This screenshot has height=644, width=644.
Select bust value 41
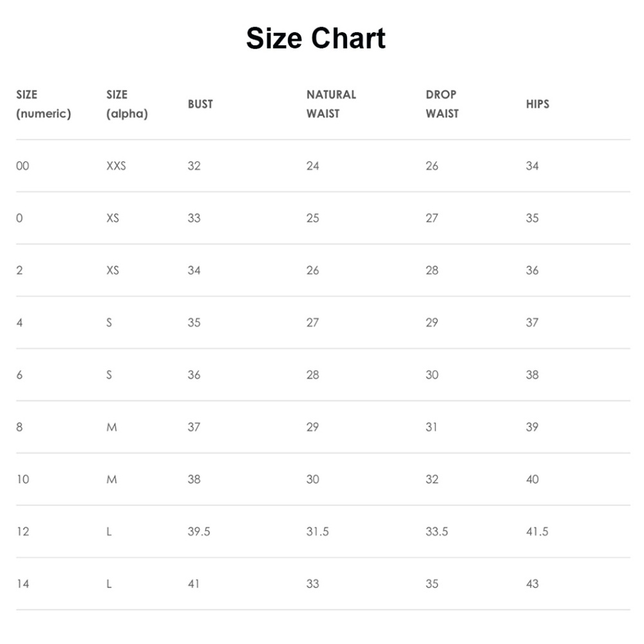tap(194, 583)
